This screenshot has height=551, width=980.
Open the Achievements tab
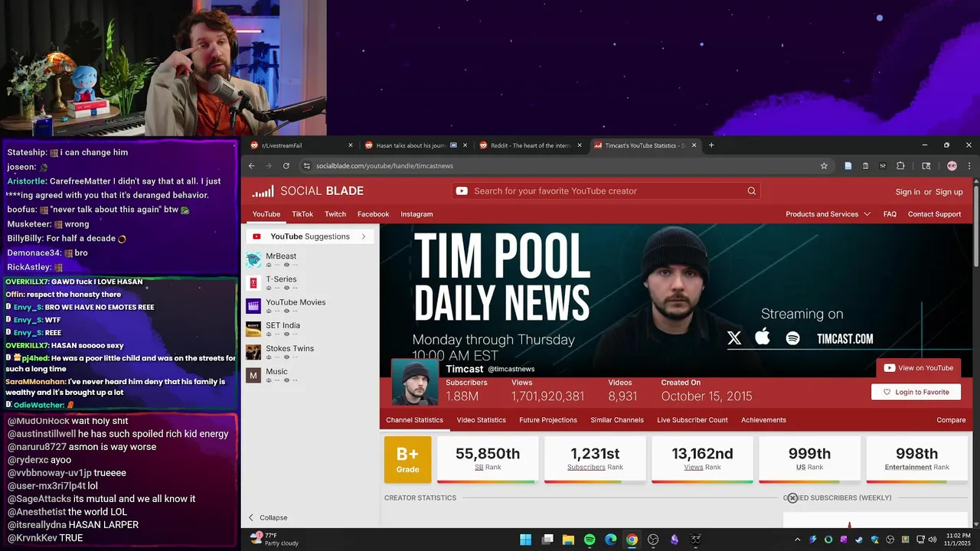tap(763, 420)
